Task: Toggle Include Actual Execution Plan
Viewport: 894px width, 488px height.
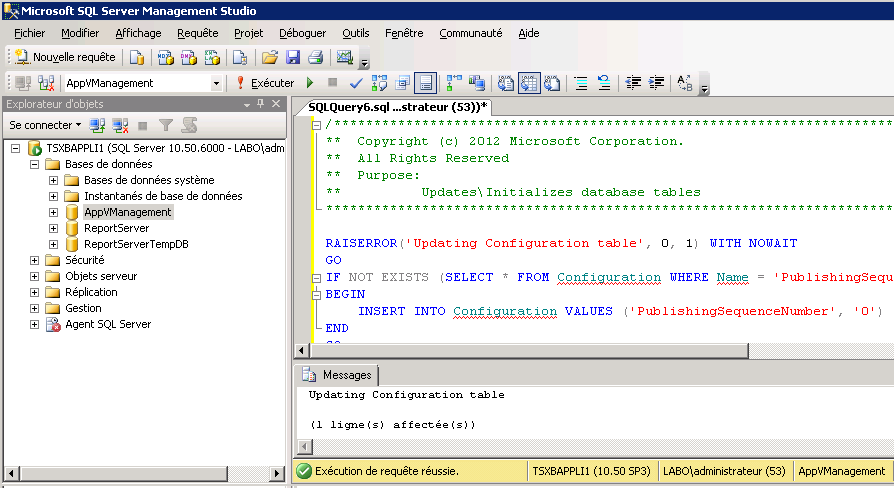Action: pyautogui.click(x=454, y=83)
